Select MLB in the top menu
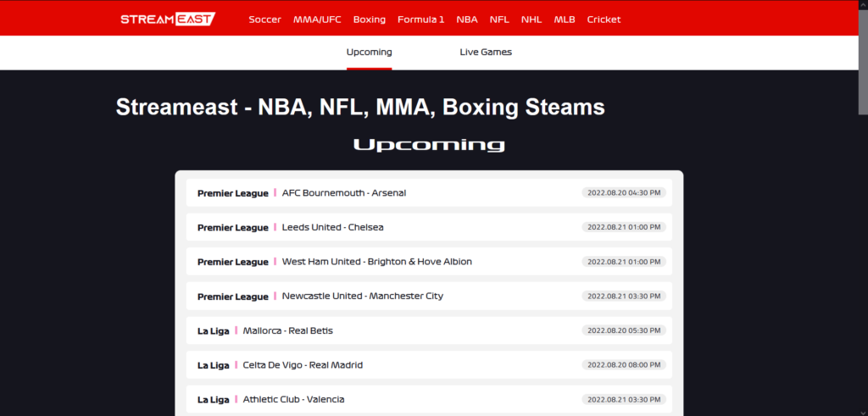 click(x=564, y=19)
